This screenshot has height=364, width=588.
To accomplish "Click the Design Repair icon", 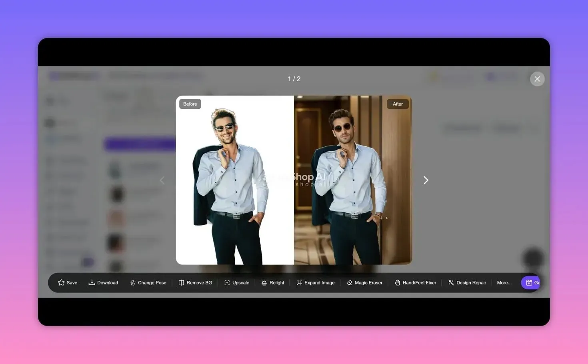I will point(451,282).
